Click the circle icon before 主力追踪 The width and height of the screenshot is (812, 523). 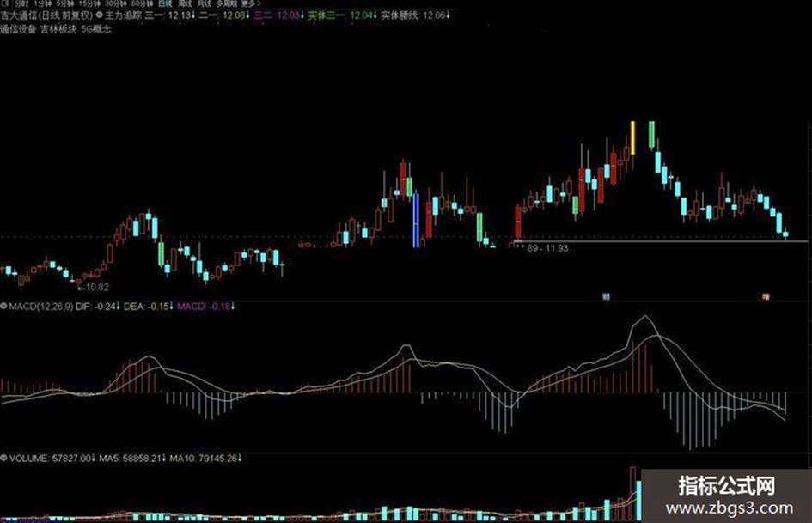[100, 15]
